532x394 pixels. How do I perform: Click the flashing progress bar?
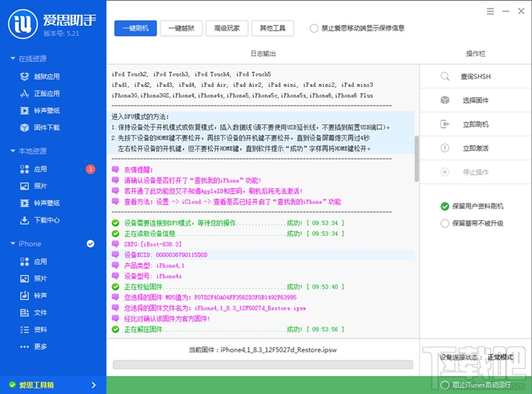pyautogui.click(x=263, y=365)
